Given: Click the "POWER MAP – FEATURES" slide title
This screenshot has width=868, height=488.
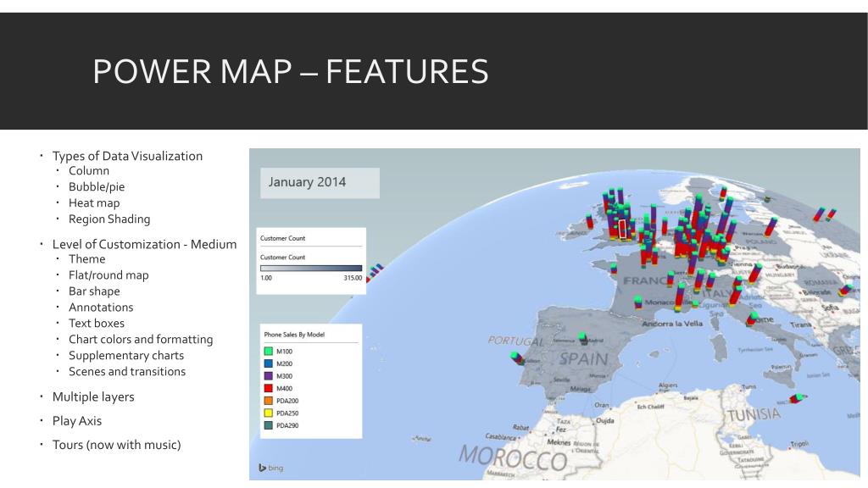Looking at the screenshot, I should pos(291,71).
